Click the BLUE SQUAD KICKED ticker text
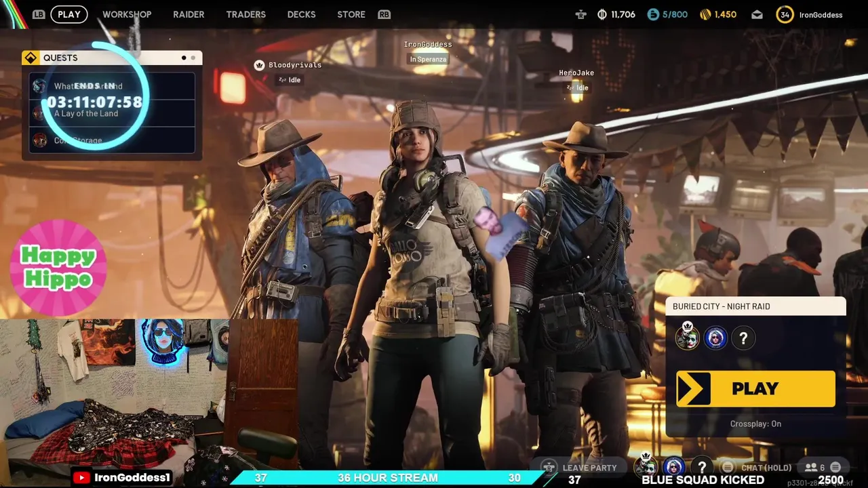Viewport: 868px width, 488px height. [x=703, y=480]
